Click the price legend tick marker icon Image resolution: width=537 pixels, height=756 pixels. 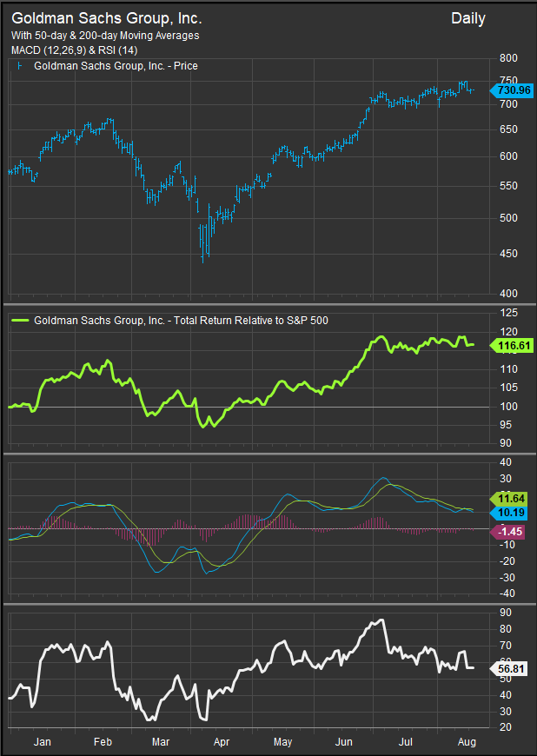[x=21, y=66]
